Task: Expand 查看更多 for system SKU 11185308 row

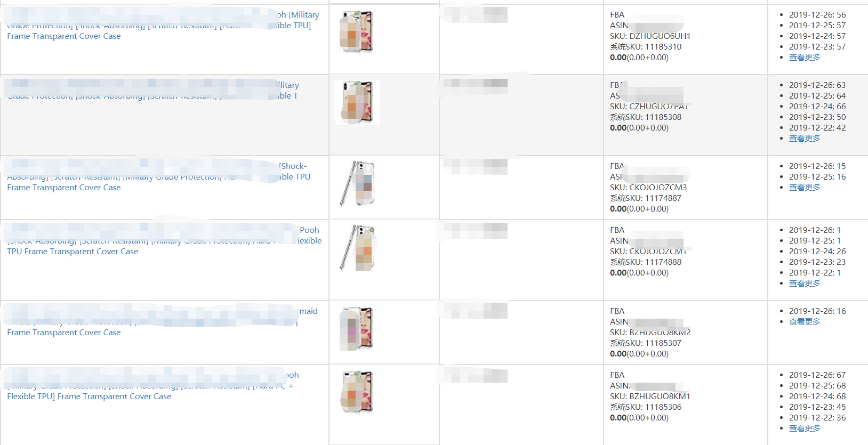Action: [805, 139]
